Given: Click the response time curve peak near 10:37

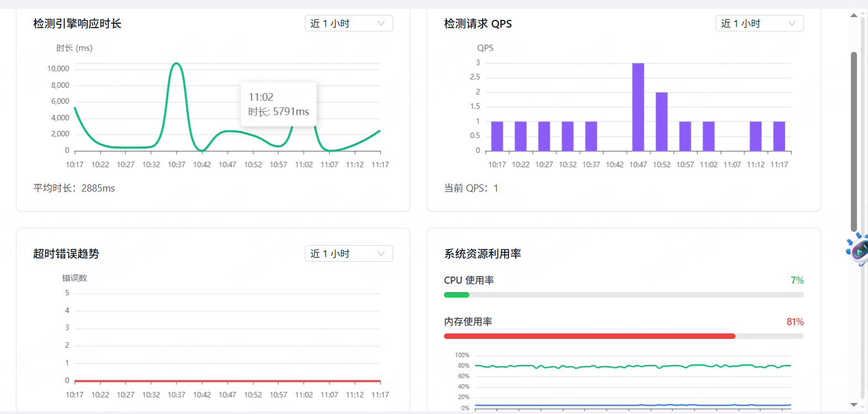Looking at the screenshot, I should click(177, 64).
